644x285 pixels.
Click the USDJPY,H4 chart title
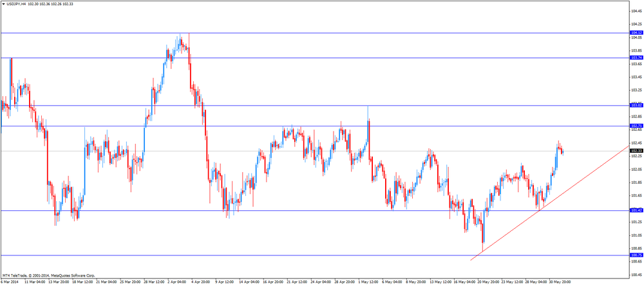16,3
